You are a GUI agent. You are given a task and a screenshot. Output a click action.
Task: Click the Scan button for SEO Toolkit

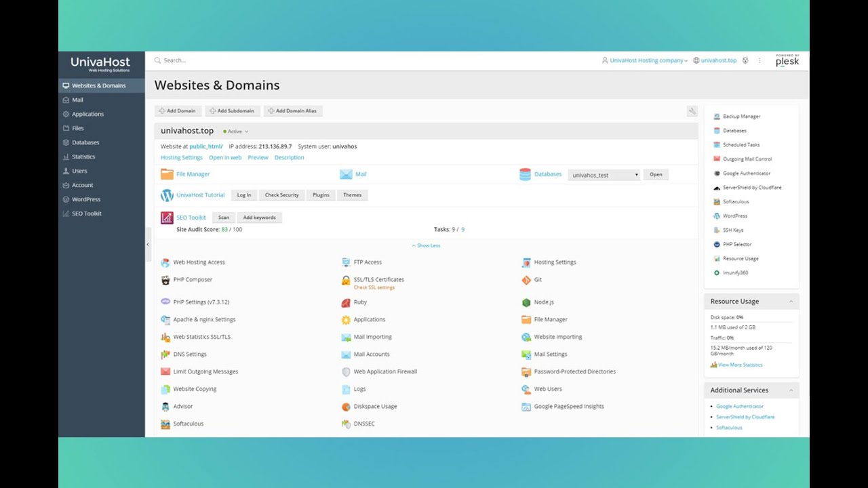point(223,218)
